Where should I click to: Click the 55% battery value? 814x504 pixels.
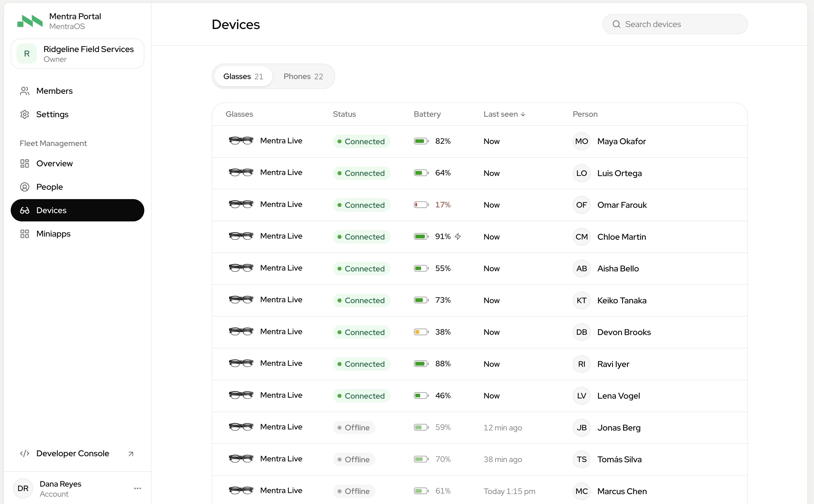(x=443, y=268)
